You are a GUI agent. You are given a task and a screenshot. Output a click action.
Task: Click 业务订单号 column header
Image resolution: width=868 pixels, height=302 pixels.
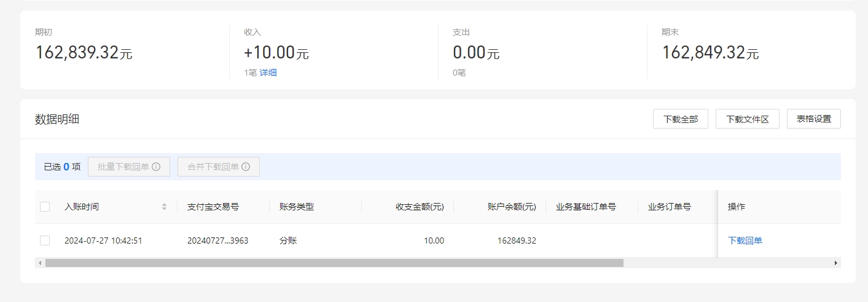[670, 207]
